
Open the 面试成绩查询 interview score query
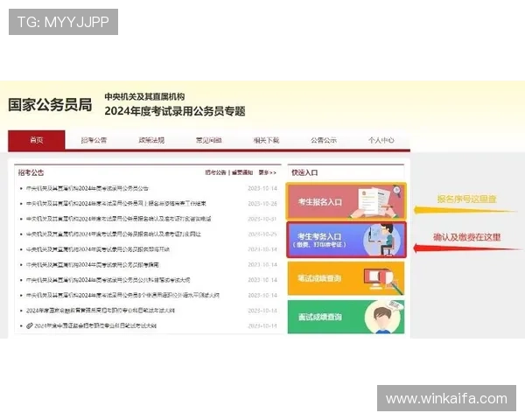[346, 317]
